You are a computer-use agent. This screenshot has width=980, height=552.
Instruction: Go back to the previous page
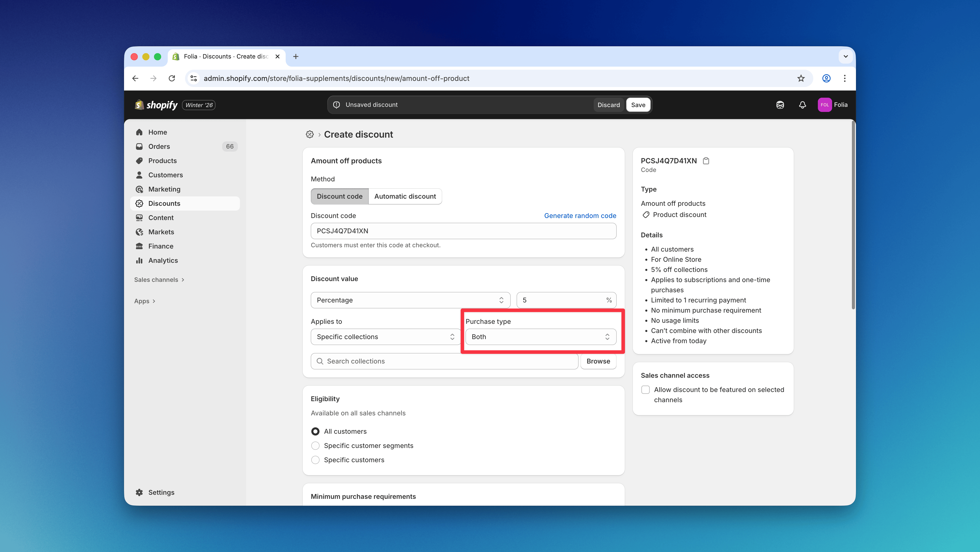click(x=135, y=78)
